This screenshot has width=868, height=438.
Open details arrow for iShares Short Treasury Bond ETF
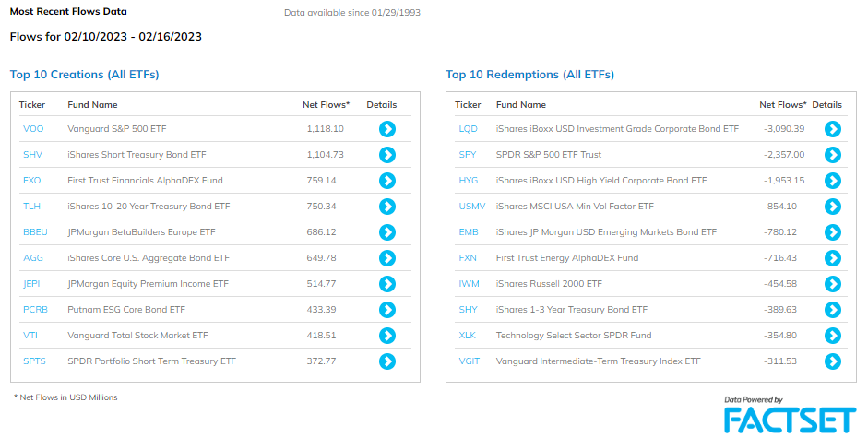click(x=386, y=155)
